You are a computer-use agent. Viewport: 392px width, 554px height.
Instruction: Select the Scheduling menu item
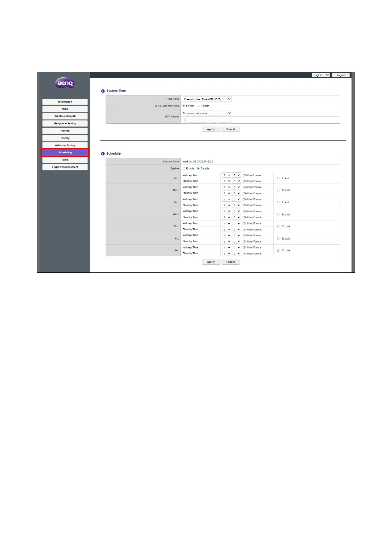65,152
